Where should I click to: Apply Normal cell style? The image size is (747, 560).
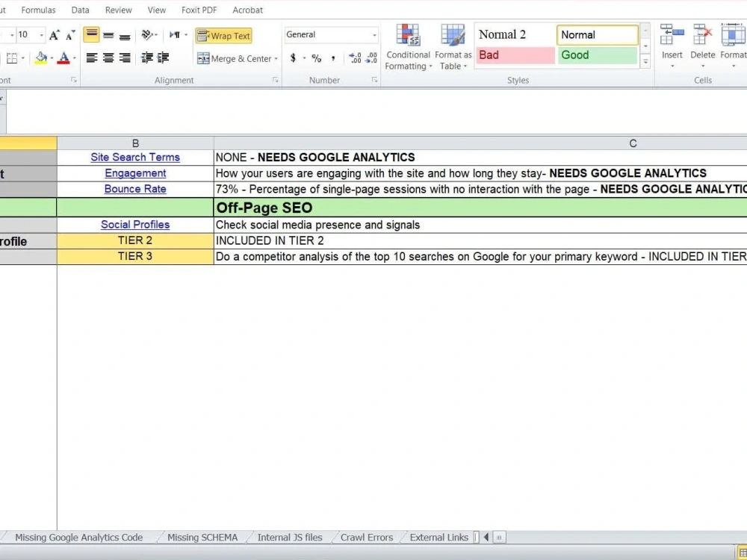point(598,35)
